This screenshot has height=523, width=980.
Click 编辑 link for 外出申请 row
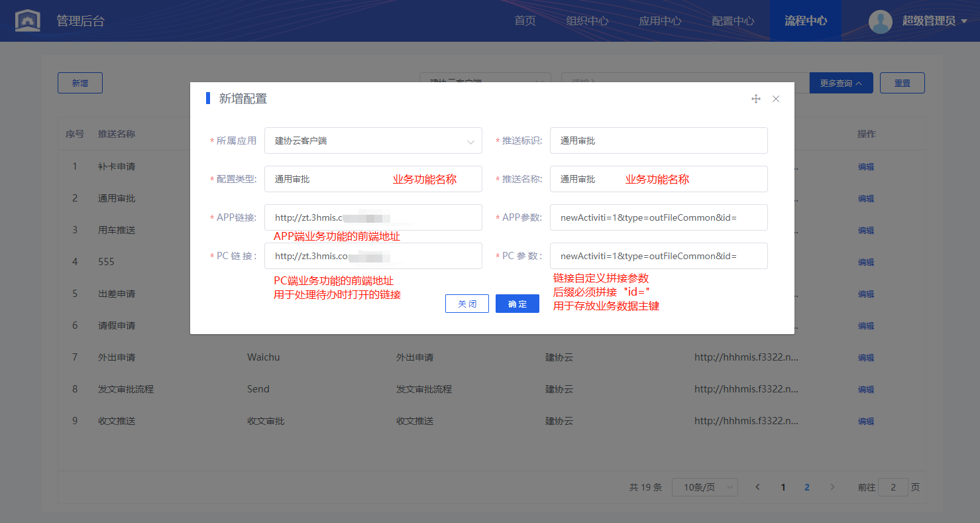(x=865, y=357)
